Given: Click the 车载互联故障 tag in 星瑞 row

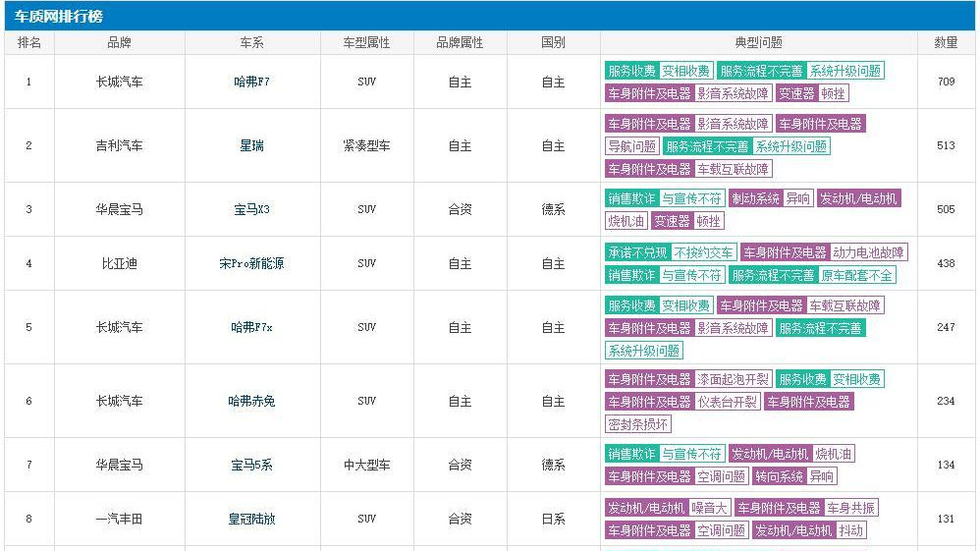Looking at the screenshot, I should tap(733, 169).
